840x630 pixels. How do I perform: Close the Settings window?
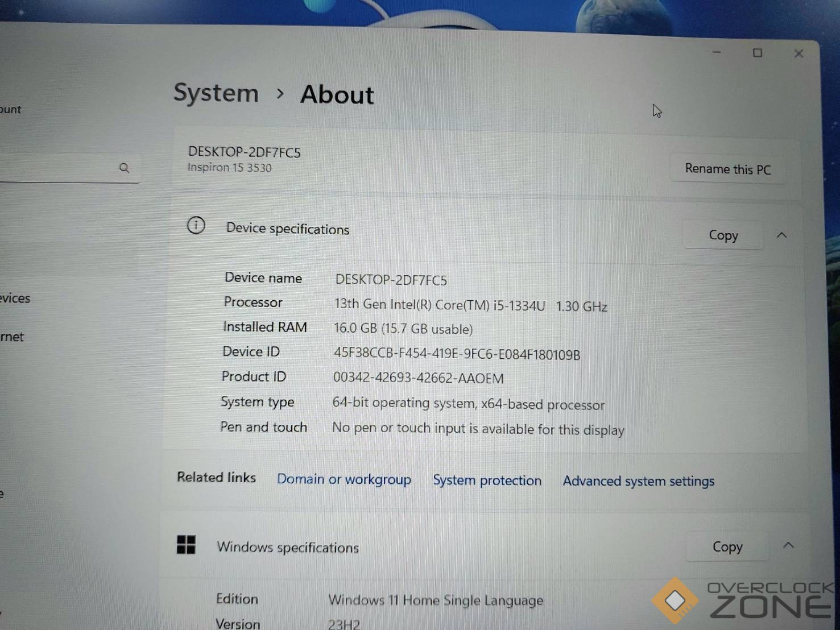pos(798,53)
